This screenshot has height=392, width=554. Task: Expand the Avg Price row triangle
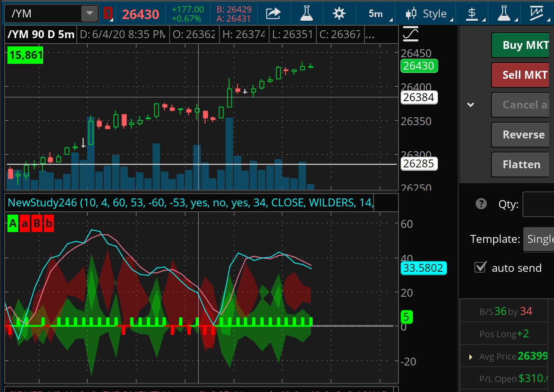coord(471,357)
